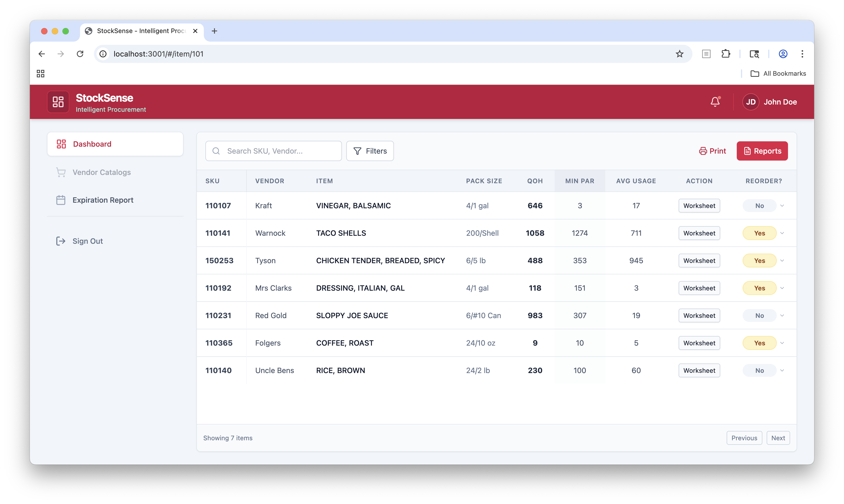
Task: Click the Vendor Catalogs cart icon
Action: click(61, 172)
